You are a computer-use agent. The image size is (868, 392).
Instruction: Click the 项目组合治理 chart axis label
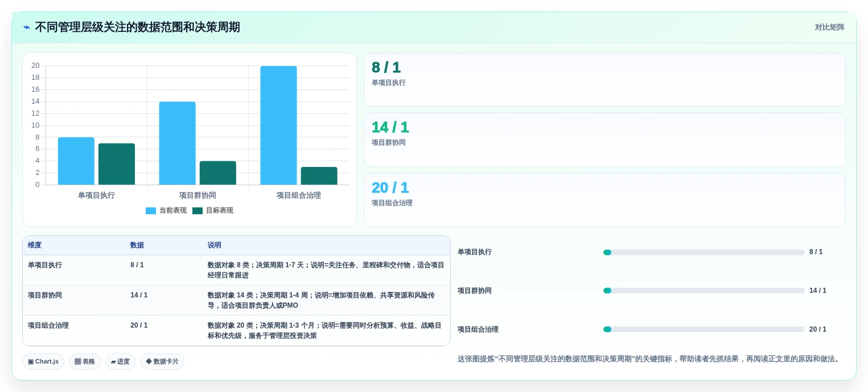[299, 195]
